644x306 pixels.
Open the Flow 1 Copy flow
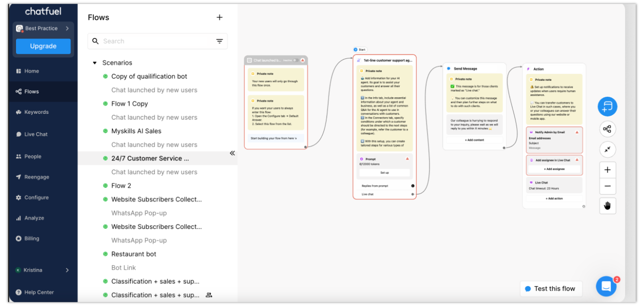coord(129,104)
